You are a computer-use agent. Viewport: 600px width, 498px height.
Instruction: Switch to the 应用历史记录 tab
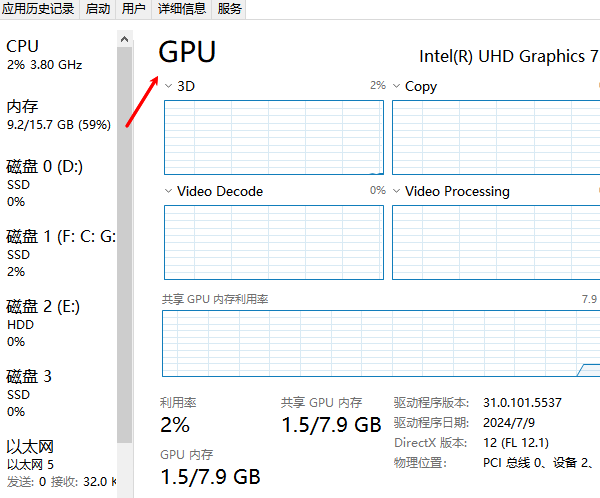38,9
